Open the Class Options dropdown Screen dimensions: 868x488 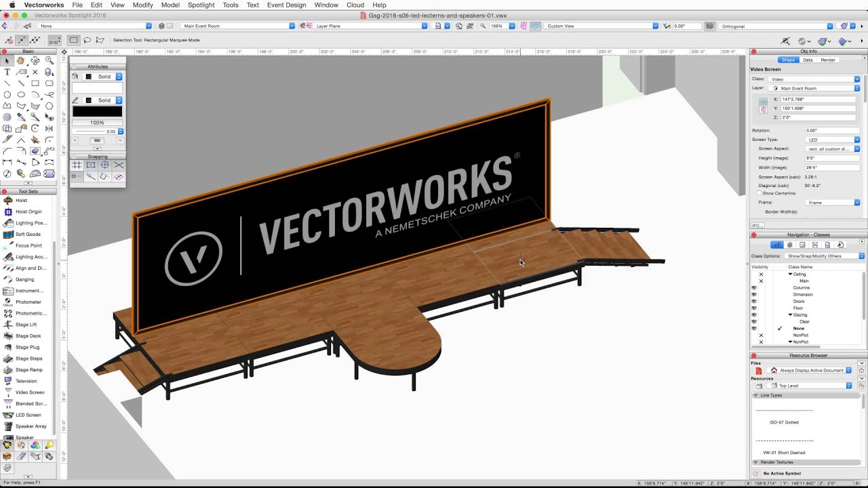[x=824, y=256]
